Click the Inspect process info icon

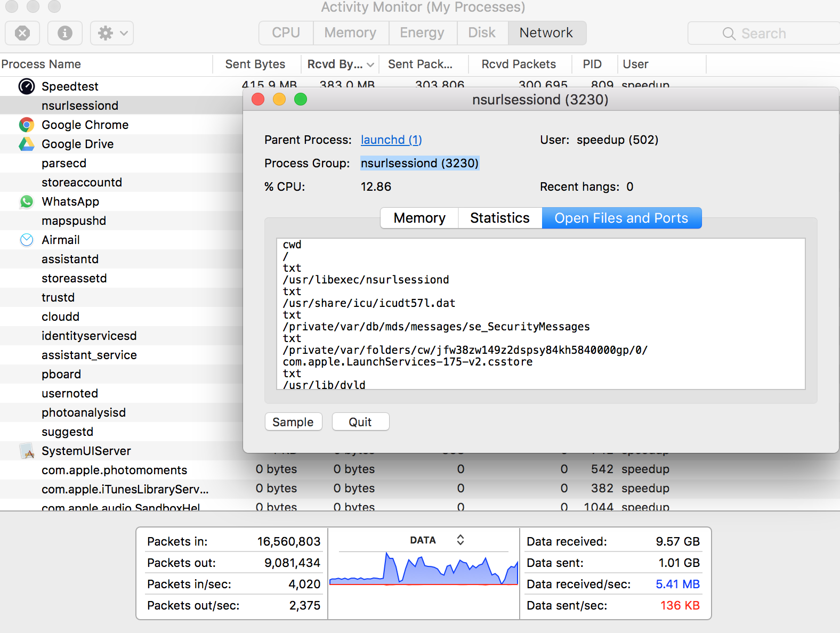click(65, 33)
